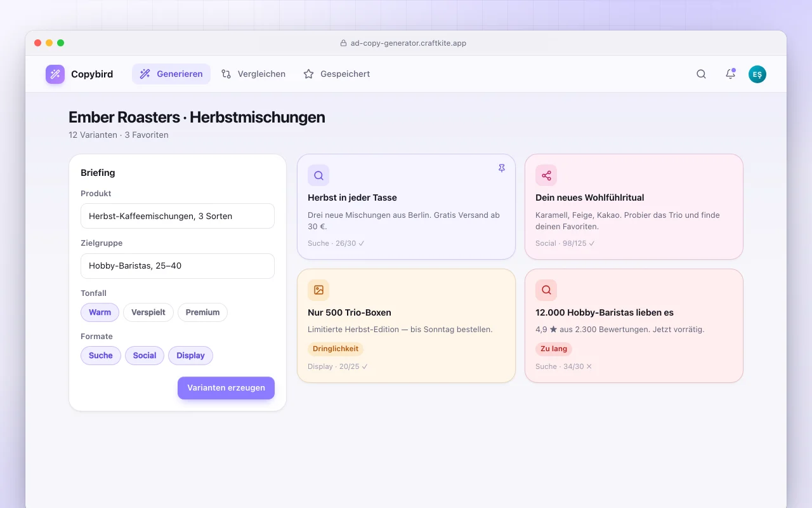Toggle the Suche format chip
The image size is (812, 508).
[101, 356]
